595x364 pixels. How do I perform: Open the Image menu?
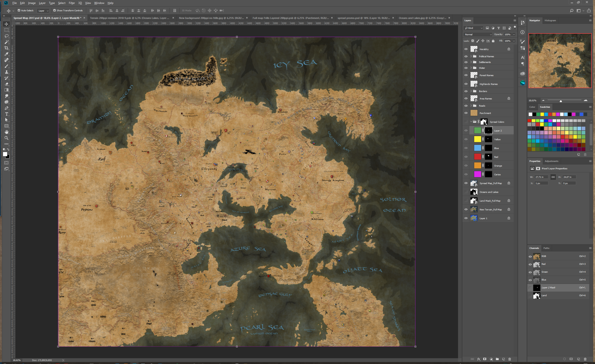(x=32, y=3)
